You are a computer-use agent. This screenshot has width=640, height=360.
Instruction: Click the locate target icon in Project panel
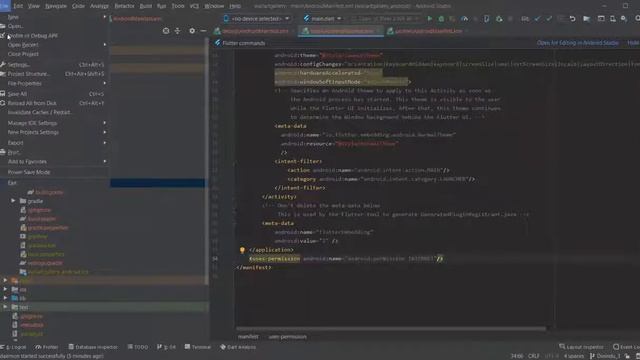[x=166, y=31]
